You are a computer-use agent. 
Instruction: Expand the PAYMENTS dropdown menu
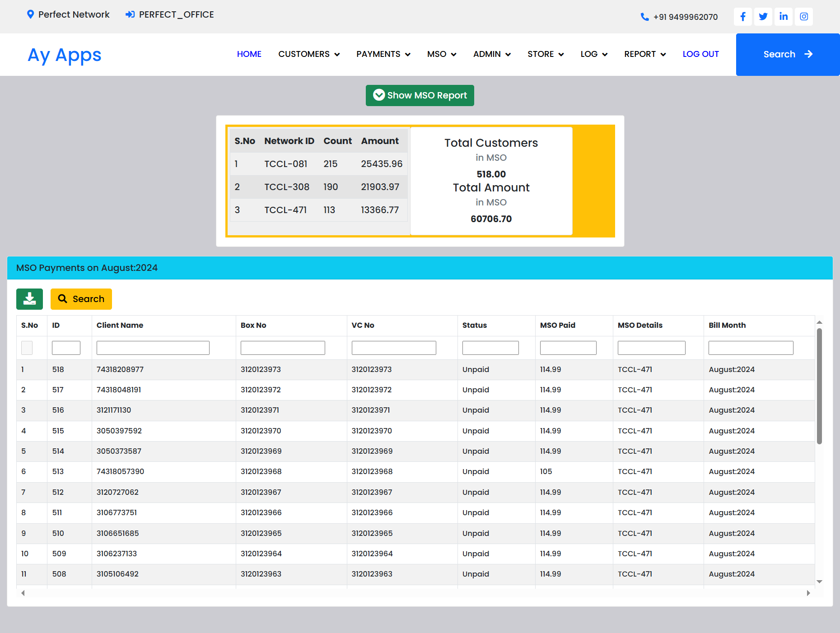tap(383, 54)
